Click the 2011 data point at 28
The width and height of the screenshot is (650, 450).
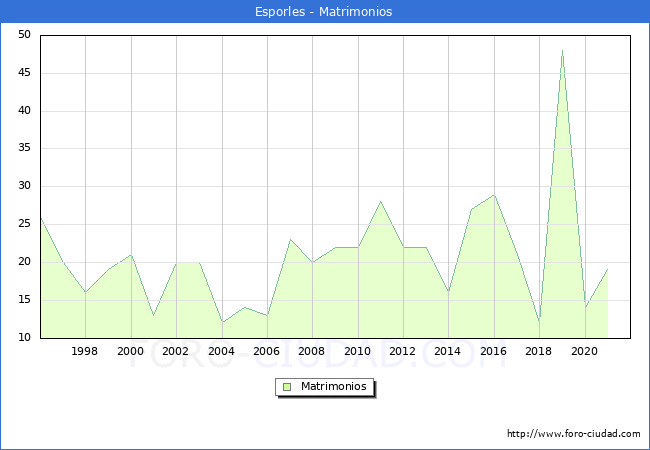point(381,202)
